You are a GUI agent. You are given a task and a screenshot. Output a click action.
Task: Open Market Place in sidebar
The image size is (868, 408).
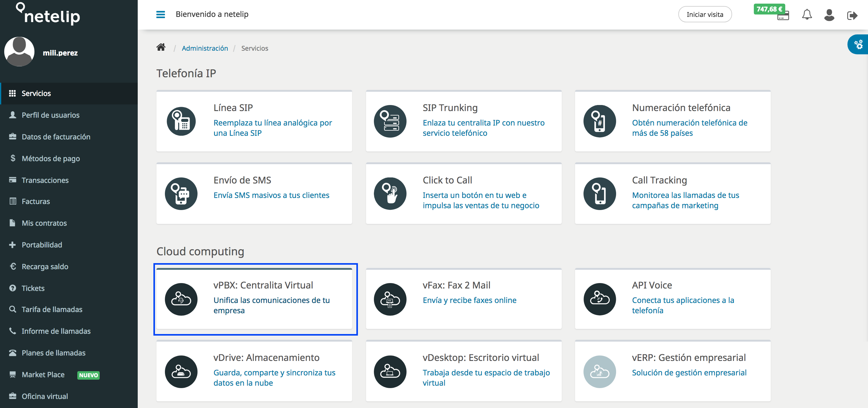pos(69,375)
